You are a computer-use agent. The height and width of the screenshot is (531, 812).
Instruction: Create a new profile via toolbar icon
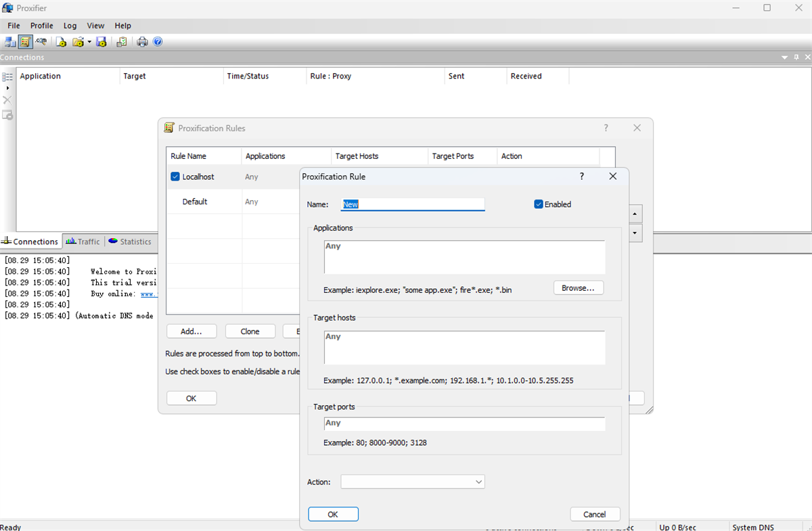coord(61,42)
